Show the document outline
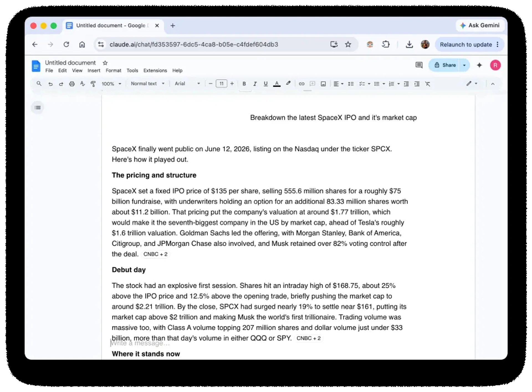The image size is (532, 392). tap(38, 107)
